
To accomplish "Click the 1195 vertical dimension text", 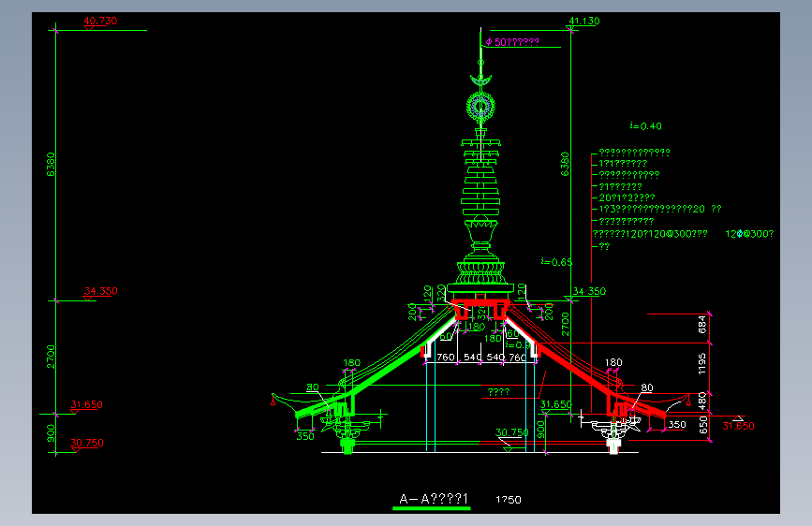I will [702, 363].
